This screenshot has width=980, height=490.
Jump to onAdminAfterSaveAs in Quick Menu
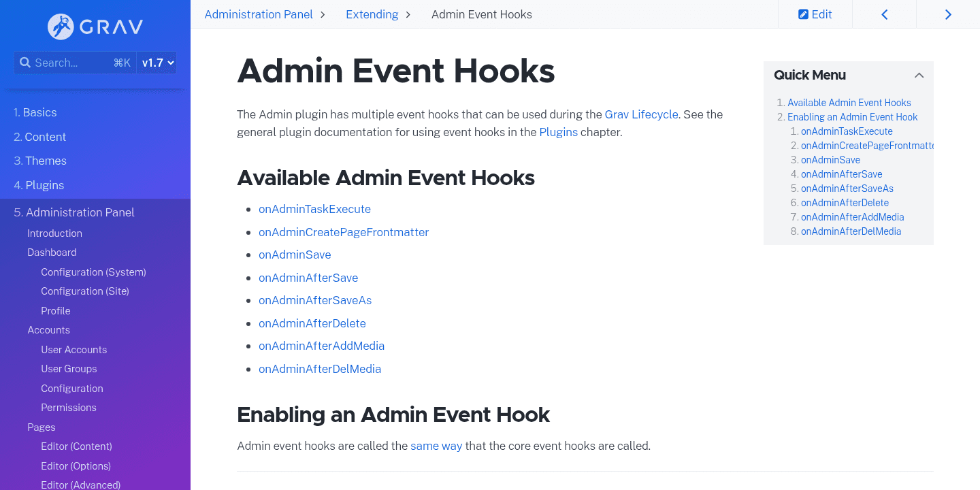click(x=847, y=189)
